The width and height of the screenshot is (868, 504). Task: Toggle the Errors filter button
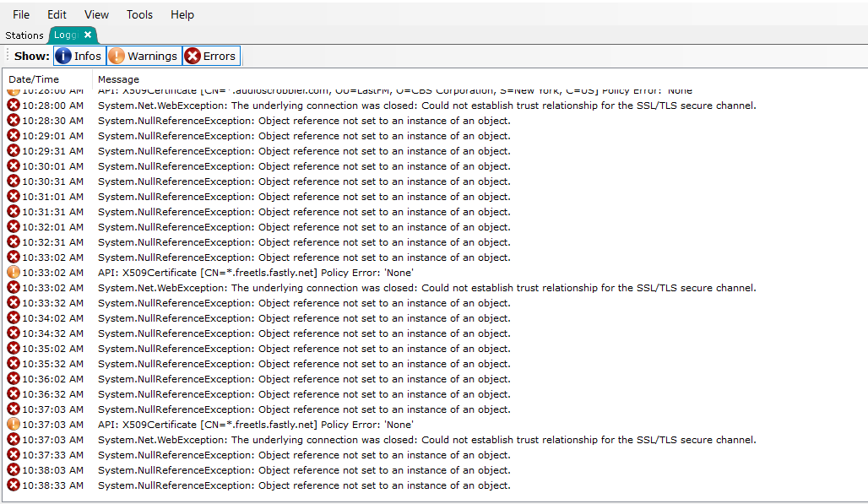[x=211, y=56]
